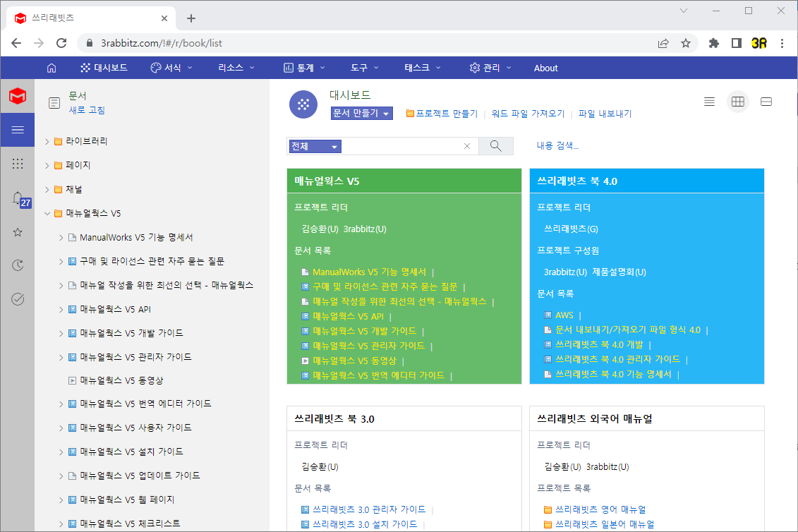Open a new browser tab
This screenshot has height=532, width=798.
191,18
